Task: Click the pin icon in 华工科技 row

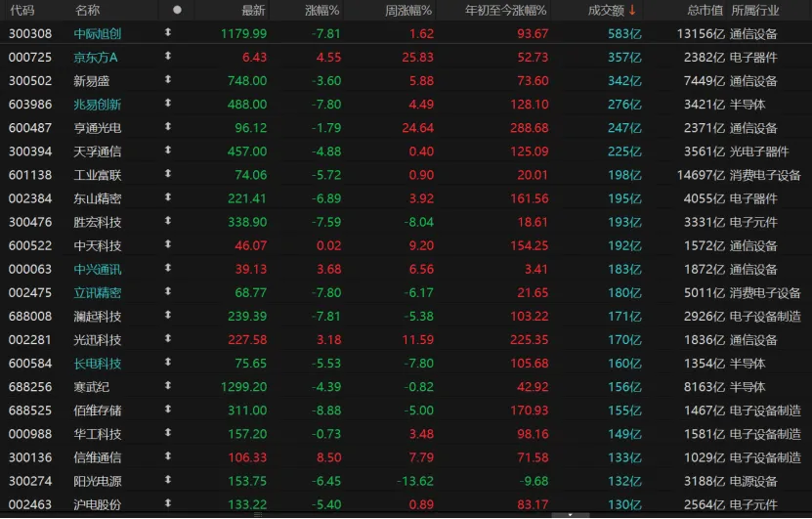Action: [168, 433]
